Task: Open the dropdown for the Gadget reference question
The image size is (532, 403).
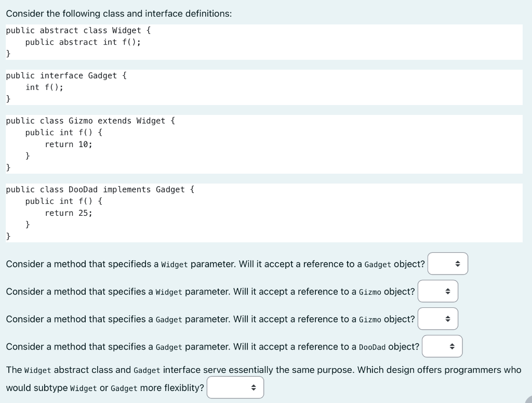Action: (x=447, y=263)
